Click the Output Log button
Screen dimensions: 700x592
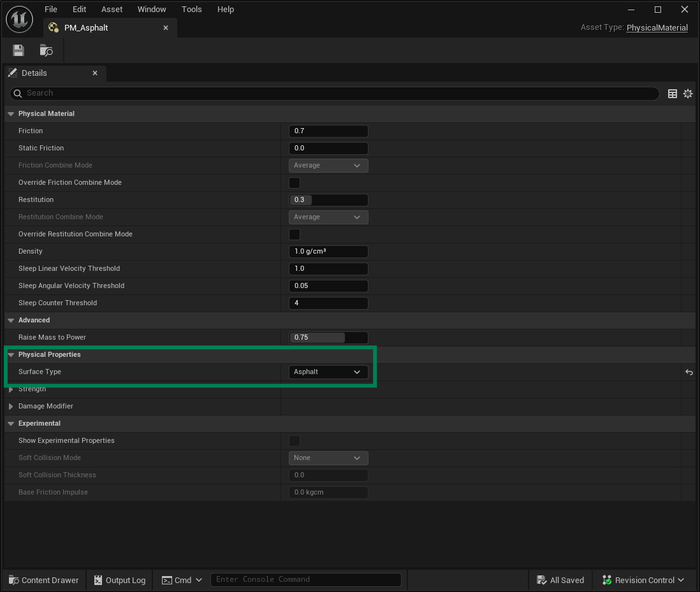pyautogui.click(x=119, y=580)
